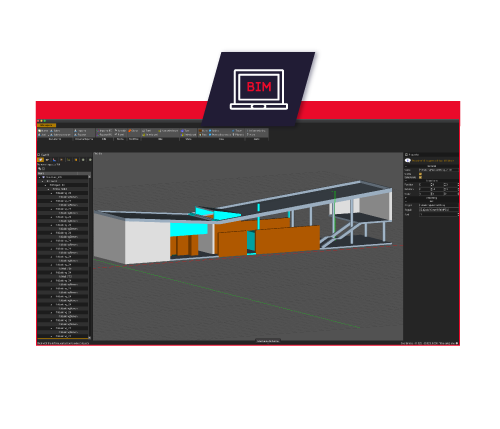Click the last green icon in left panel toolbar
Image resolution: width=500 pixels, height=429 pixels.
click(90, 160)
